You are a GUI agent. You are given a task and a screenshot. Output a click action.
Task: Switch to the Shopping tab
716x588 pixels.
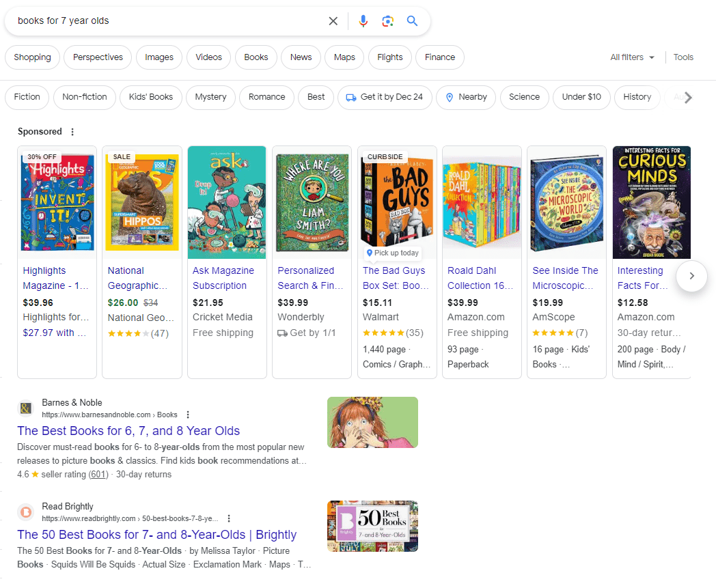pos(32,57)
